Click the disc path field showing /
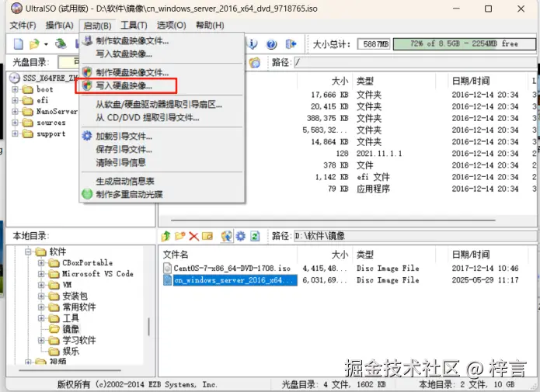Screen dimensions: 540x392 tap(415, 63)
